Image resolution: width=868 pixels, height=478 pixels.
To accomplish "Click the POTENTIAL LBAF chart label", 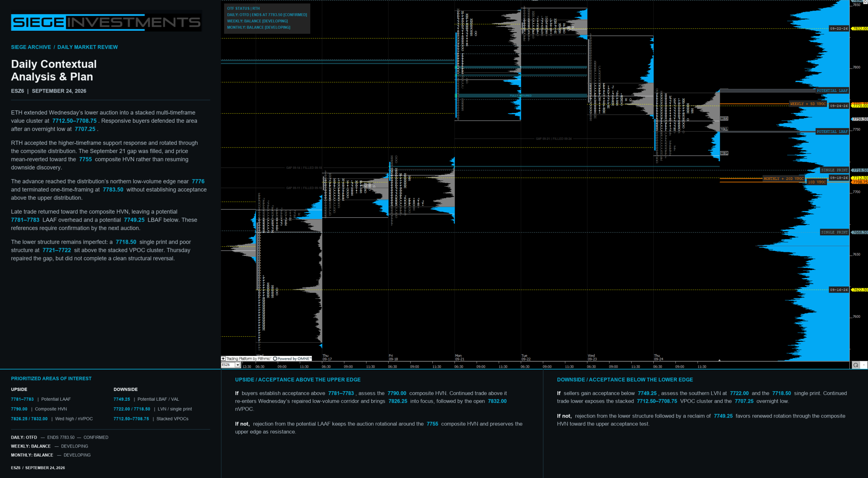I will click(832, 132).
